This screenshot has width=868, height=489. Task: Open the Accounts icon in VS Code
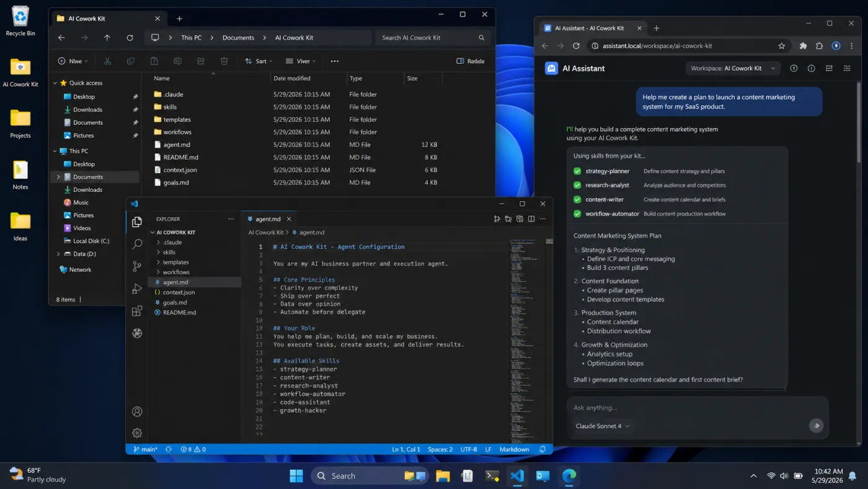137,411
